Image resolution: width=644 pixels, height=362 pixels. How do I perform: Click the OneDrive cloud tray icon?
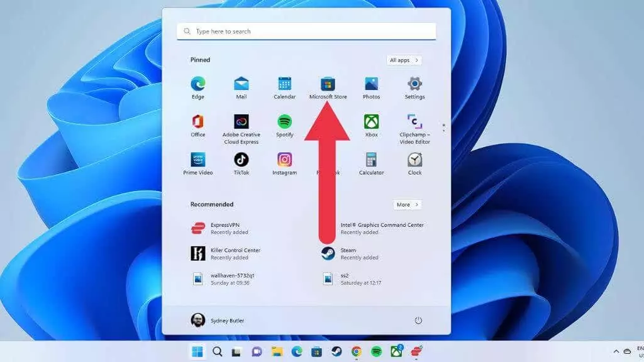tap(627, 352)
